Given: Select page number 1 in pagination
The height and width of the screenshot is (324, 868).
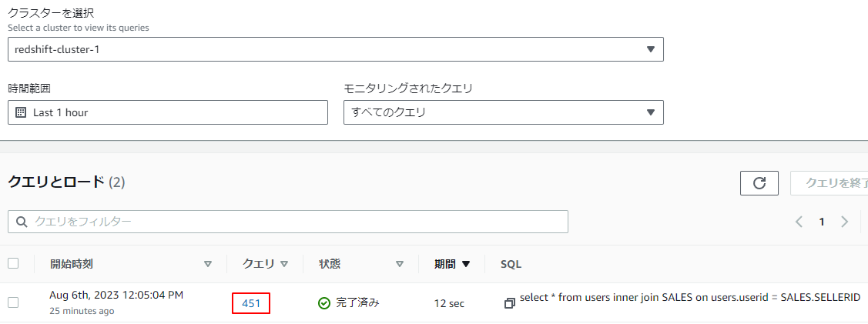Looking at the screenshot, I should [822, 222].
